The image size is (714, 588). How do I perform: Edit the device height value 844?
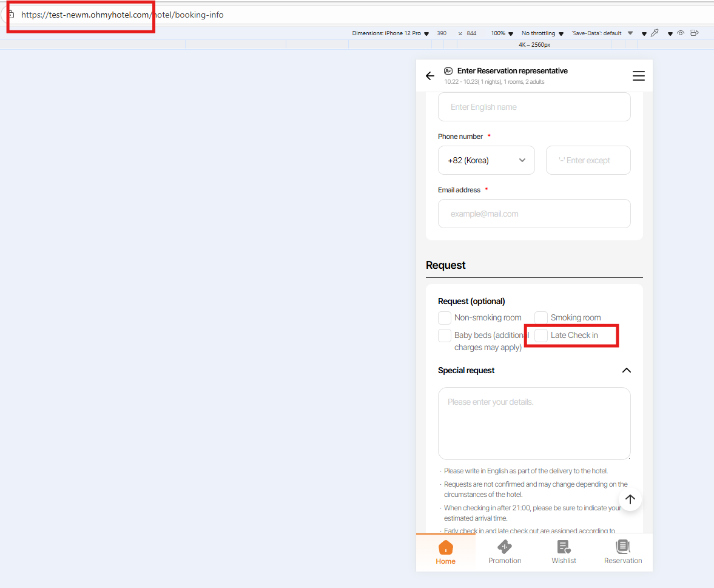pos(471,33)
